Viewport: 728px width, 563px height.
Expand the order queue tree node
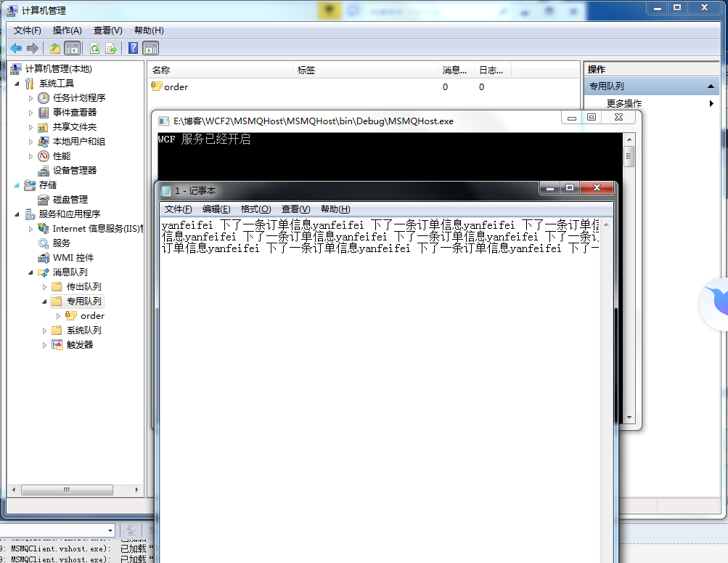click(x=59, y=316)
